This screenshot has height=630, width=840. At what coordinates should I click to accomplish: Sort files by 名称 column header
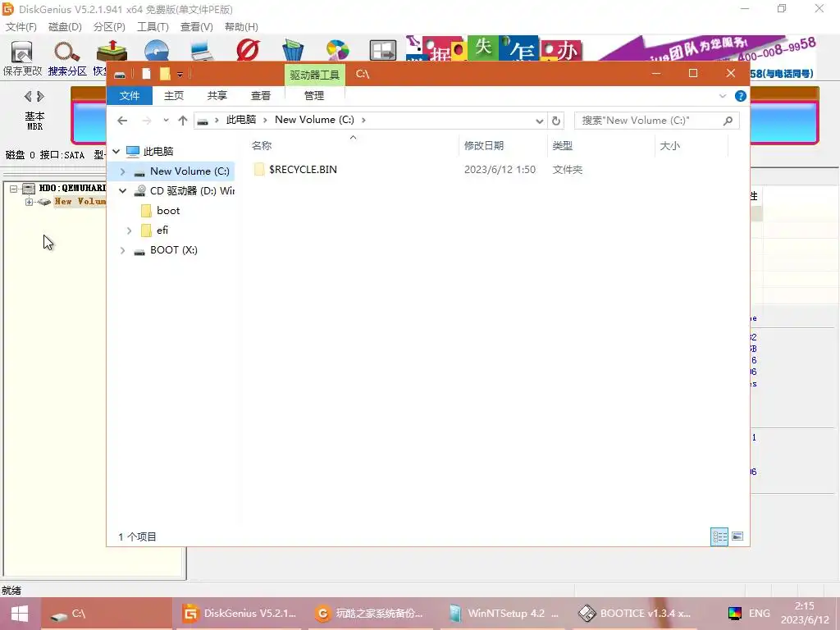click(x=262, y=146)
